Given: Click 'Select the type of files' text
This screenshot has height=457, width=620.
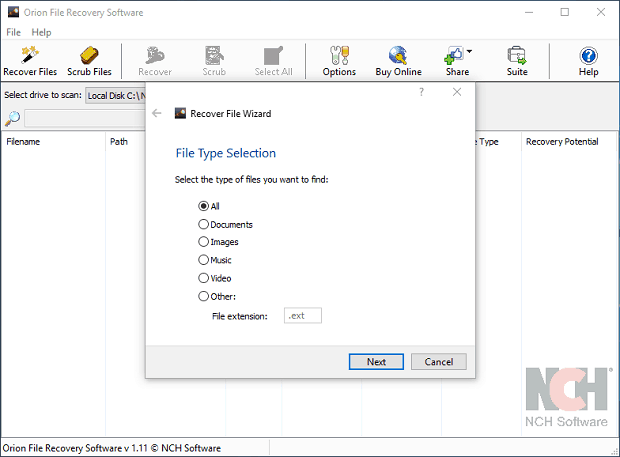Looking at the screenshot, I should pos(251,179).
